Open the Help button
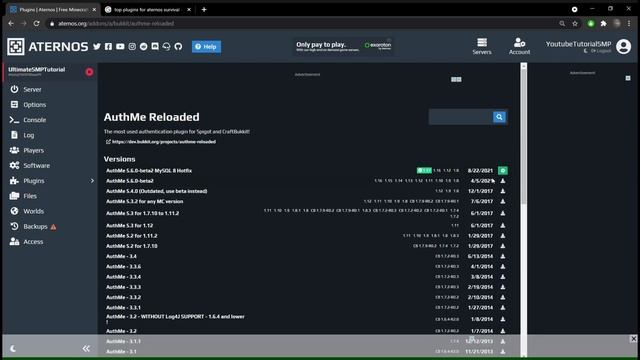Viewport: 640px width, 360px height. tap(207, 47)
